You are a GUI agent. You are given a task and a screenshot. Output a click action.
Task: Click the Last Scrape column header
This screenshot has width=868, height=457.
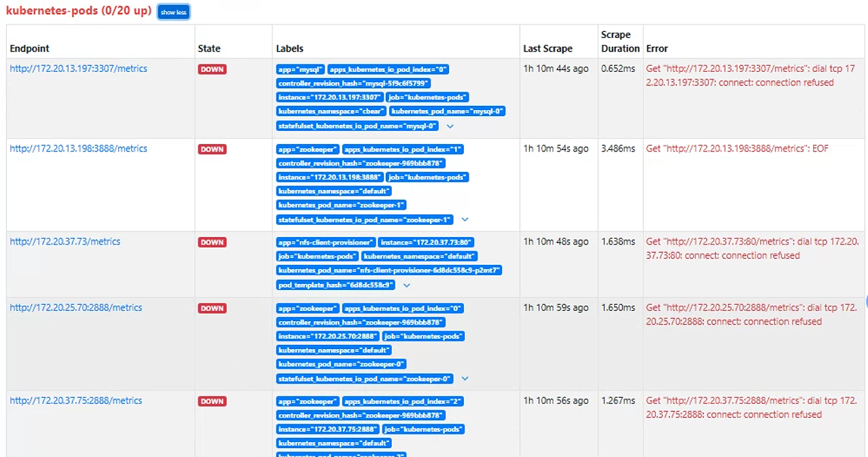click(547, 49)
